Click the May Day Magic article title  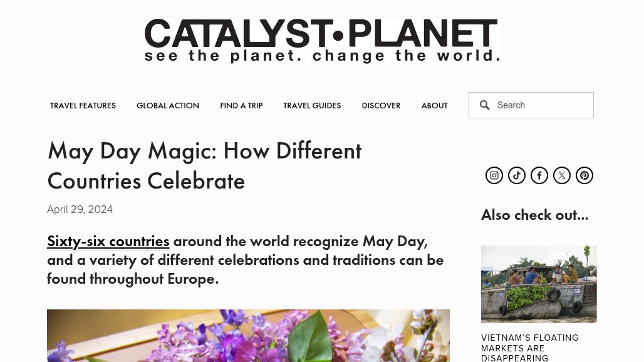click(x=204, y=165)
